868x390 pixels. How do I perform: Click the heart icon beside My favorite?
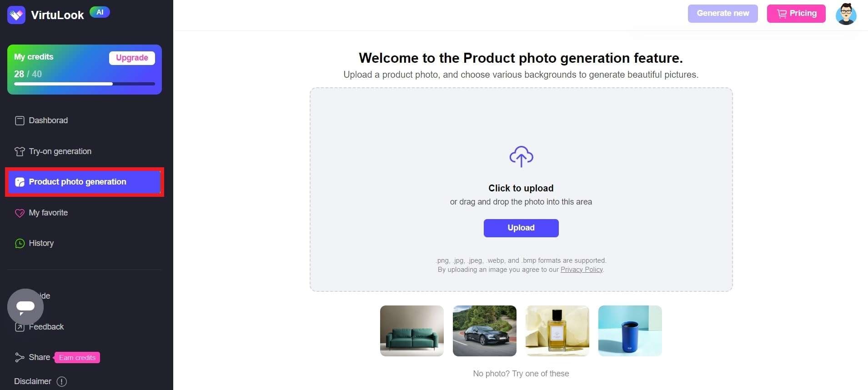[x=20, y=213]
